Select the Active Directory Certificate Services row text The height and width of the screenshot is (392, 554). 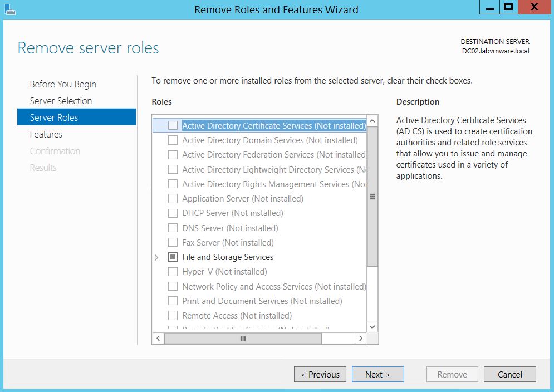coord(274,125)
